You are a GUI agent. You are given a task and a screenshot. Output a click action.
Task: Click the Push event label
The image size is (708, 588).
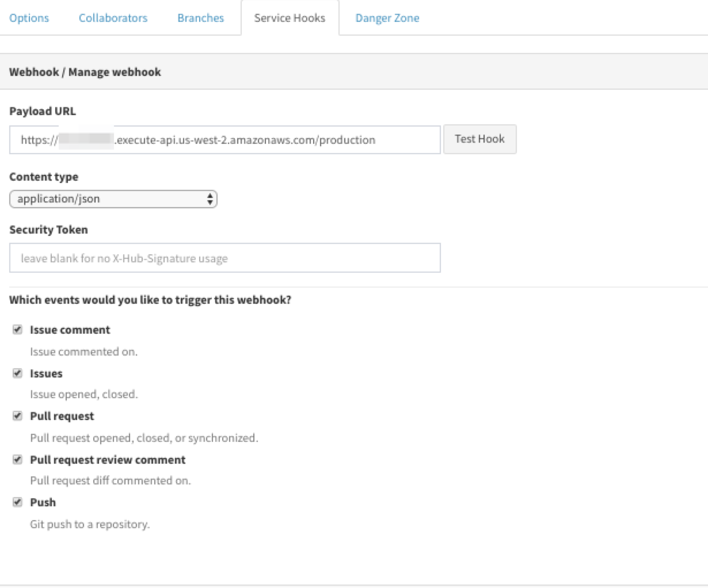click(x=44, y=502)
